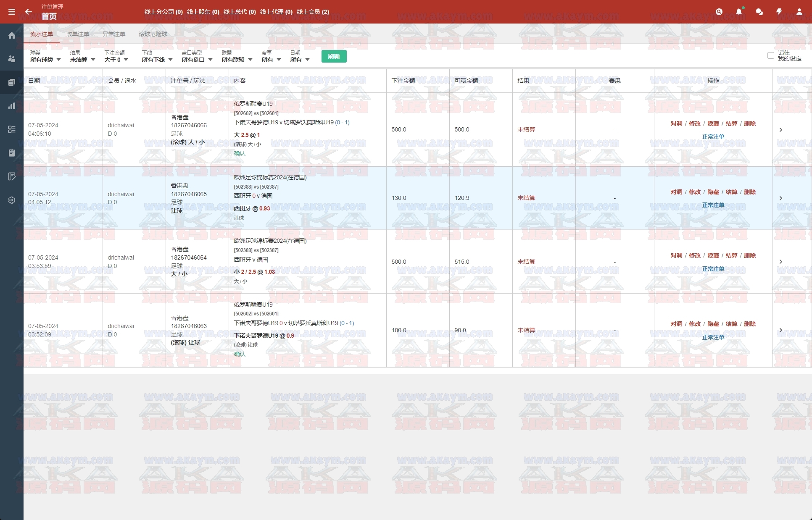Expand row details arrow for bet 18267046066
The height and width of the screenshot is (520, 812).
coord(780,130)
